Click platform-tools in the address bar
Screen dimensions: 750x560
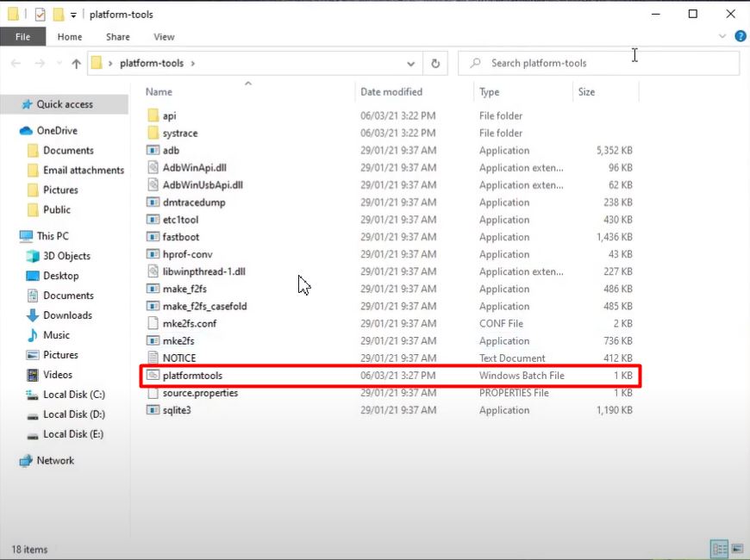[x=152, y=63]
